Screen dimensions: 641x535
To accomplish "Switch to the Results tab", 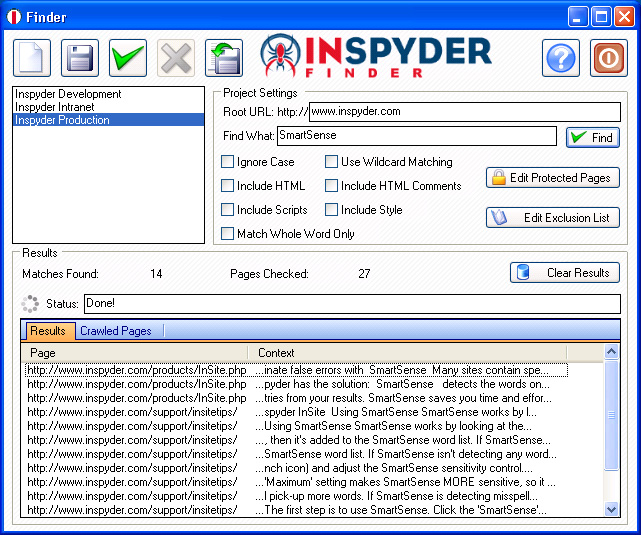I will (50, 331).
